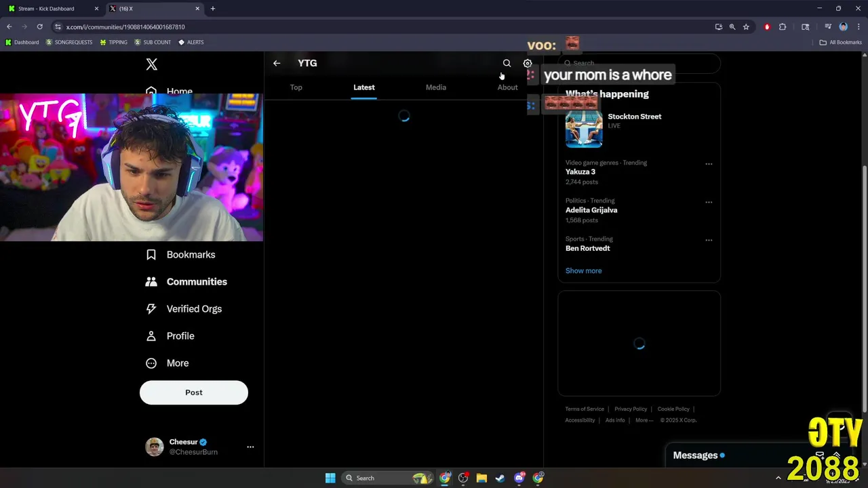Image resolution: width=868 pixels, height=488 pixels.
Task: Click the tab search toolbar icon
Action: tap(806, 27)
